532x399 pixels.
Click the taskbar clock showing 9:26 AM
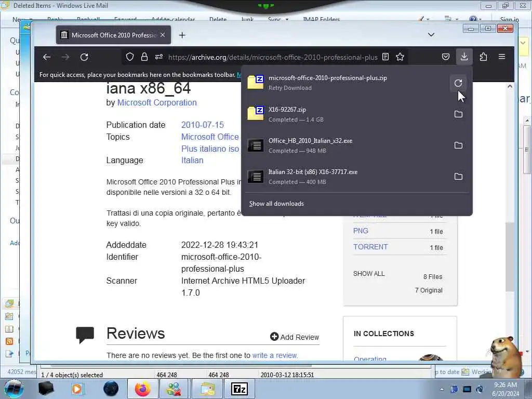point(505,389)
